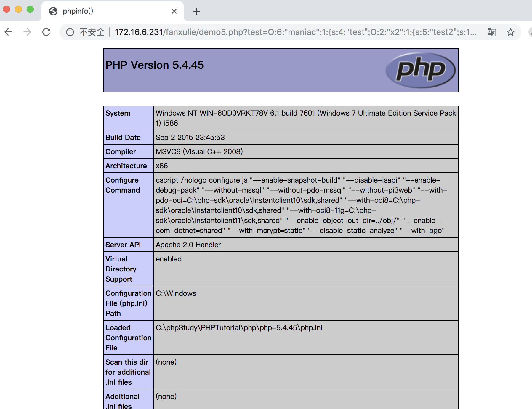The height and width of the screenshot is (409, 532).
Task: Click the System row label
Action: (x=118, y=113)
